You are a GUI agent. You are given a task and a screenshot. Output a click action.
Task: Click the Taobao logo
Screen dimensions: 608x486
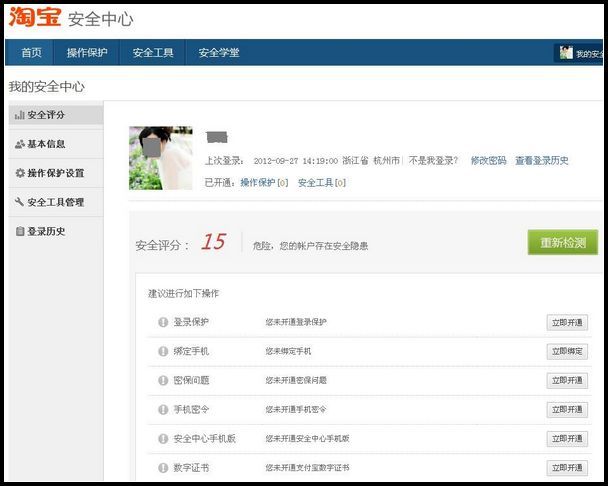35,18
